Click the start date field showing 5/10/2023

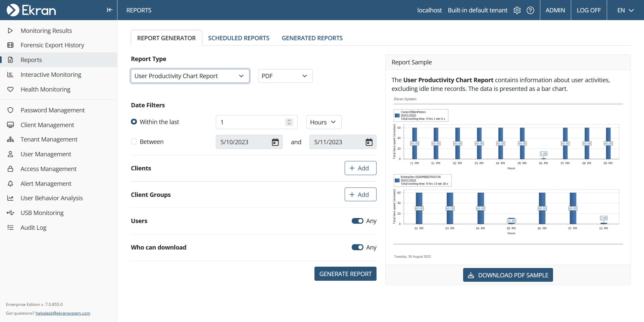(249, 142)
